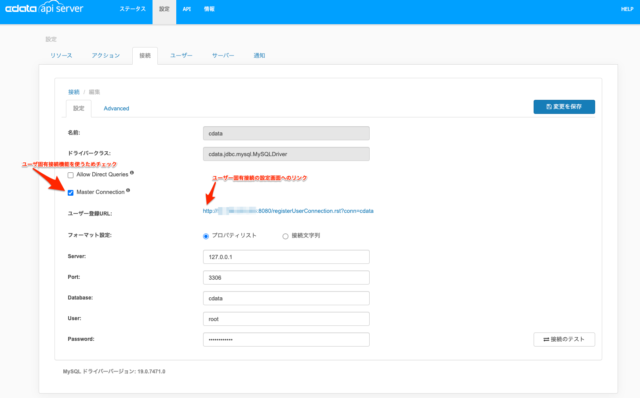This screenshot has height=398, width=640.
Task: Open the 情報 top menu
Action: click(x=209, y=9)
